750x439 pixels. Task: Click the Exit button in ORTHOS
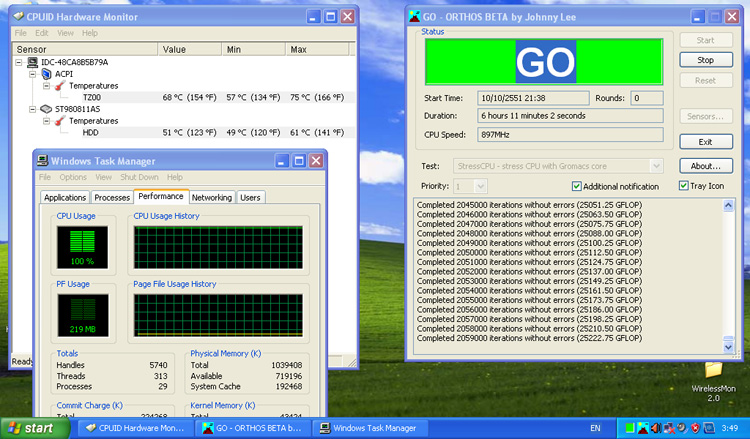tap(706, 142)
